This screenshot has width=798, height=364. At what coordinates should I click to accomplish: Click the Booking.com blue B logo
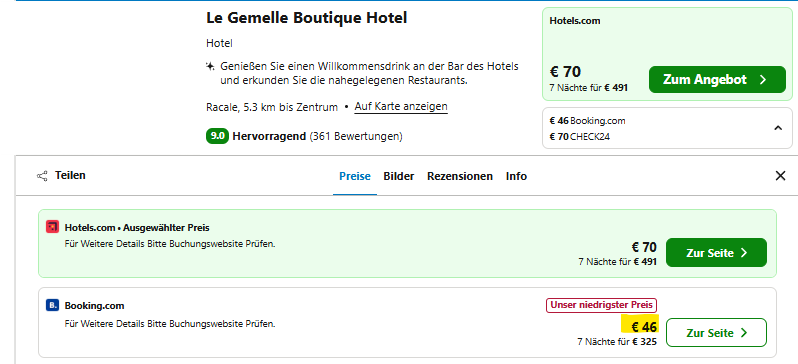tap(52, 305)
